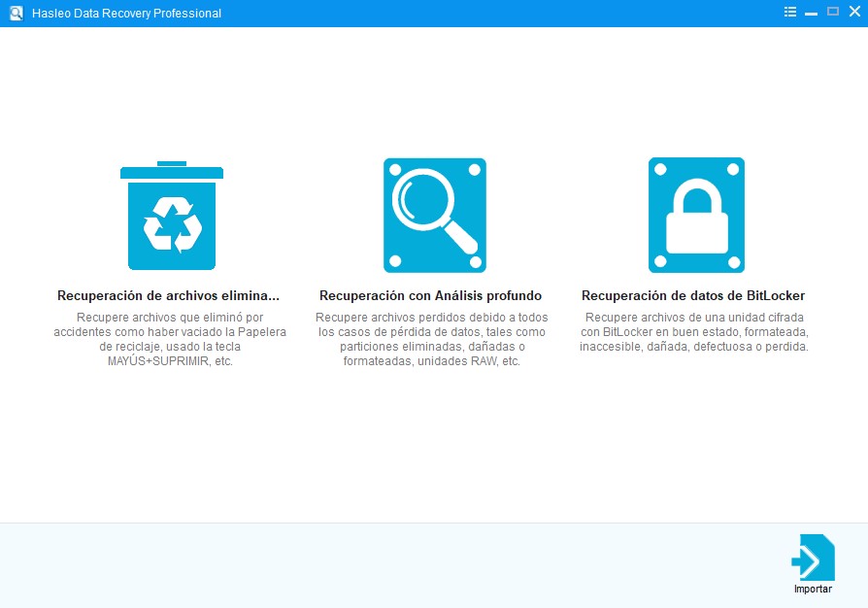The width and height of the screenshot is (868, 608).
Task: Click the Importar icon at bottom right
Action: click(x=814, y=557)
